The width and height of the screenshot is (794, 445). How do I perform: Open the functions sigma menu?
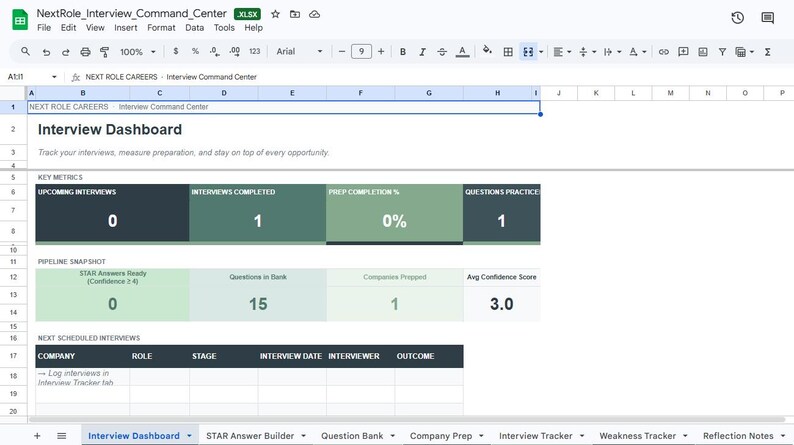tap(768, 52)
